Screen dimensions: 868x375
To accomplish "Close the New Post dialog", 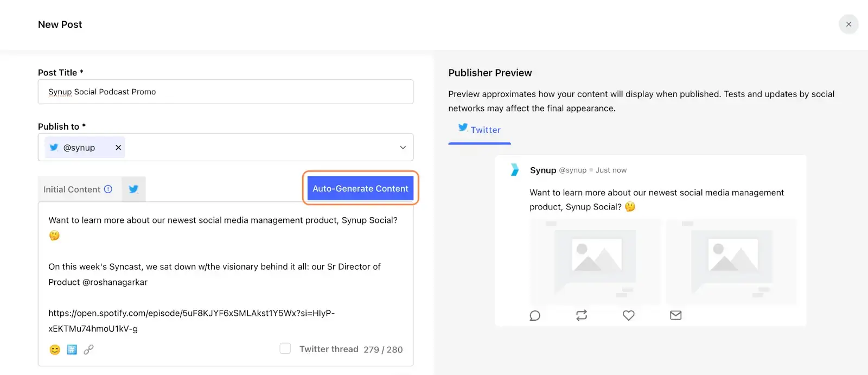I will click(x=848, y=24).
